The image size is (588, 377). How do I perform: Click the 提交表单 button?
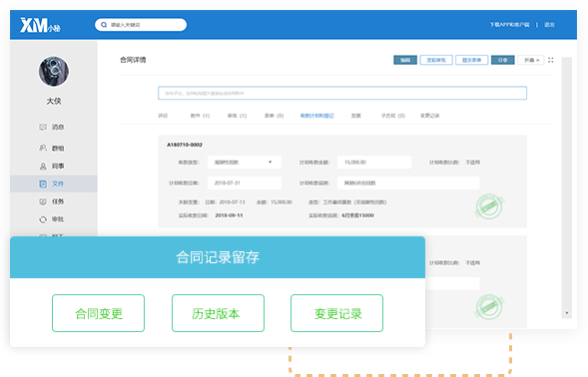pyautogui.click(x=471, y=60)
